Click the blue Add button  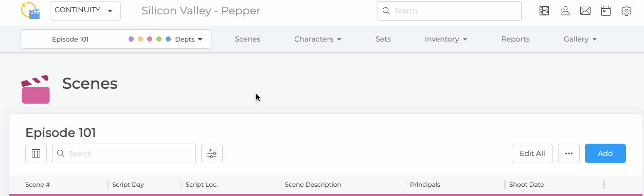(x=605, y=153)
